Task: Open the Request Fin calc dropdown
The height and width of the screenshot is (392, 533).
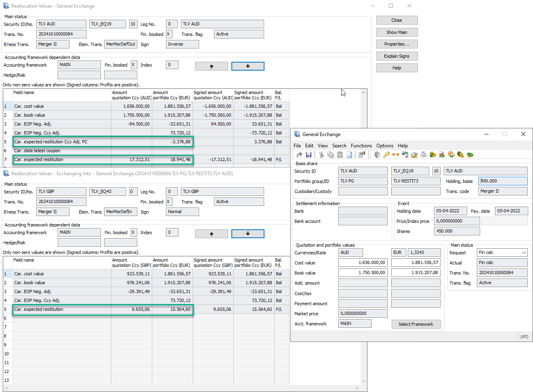Action: 524,252
